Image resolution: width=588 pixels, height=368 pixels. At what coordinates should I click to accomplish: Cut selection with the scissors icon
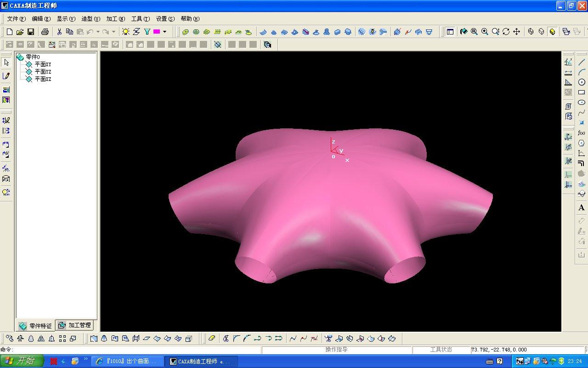click(x=59, y=32)
